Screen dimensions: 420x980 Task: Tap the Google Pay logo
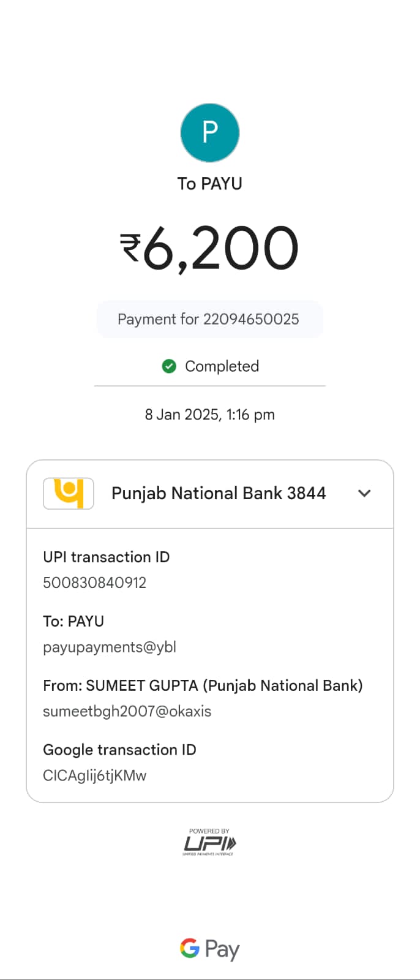click(209, 949)
